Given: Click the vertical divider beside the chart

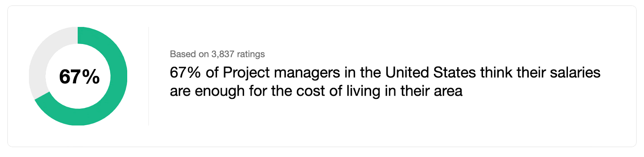Looking at the screenshot, I should pos(149,76).
